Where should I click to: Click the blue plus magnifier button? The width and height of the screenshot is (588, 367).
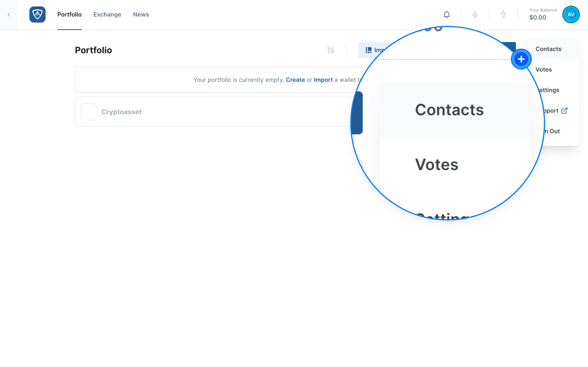click(521, 59)
